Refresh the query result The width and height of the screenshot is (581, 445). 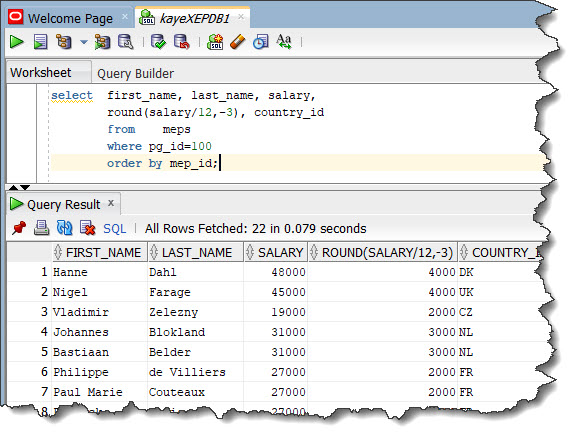(x=64, y=228)
